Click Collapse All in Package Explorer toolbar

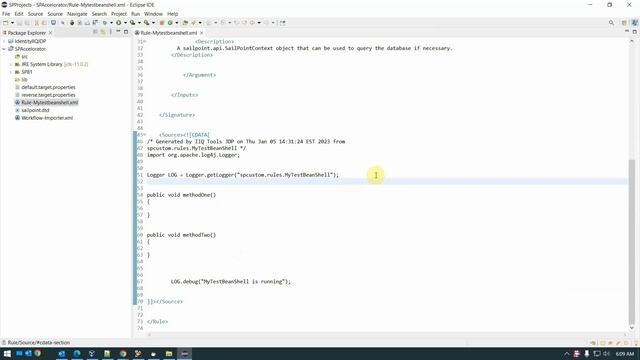(x=95, y=32)
